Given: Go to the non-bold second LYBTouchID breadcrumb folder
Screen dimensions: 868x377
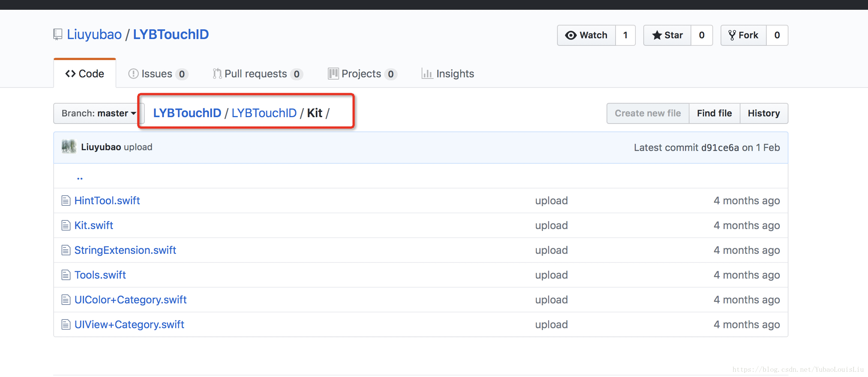Looking at the screenshot, I should click(x=264, y=113).
